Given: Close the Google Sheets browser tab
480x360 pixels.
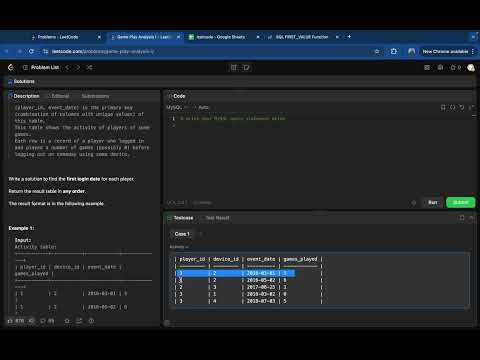Looking at the screenshot, I should click(258, 37).
